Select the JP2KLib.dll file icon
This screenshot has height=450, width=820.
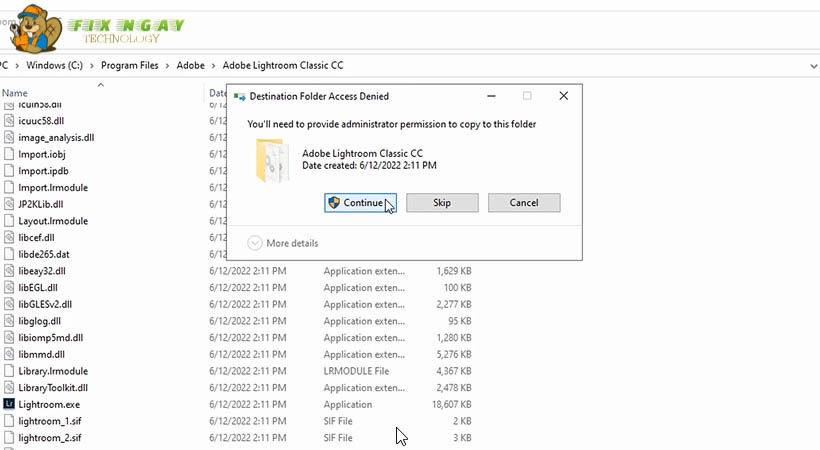coord(9,204)
